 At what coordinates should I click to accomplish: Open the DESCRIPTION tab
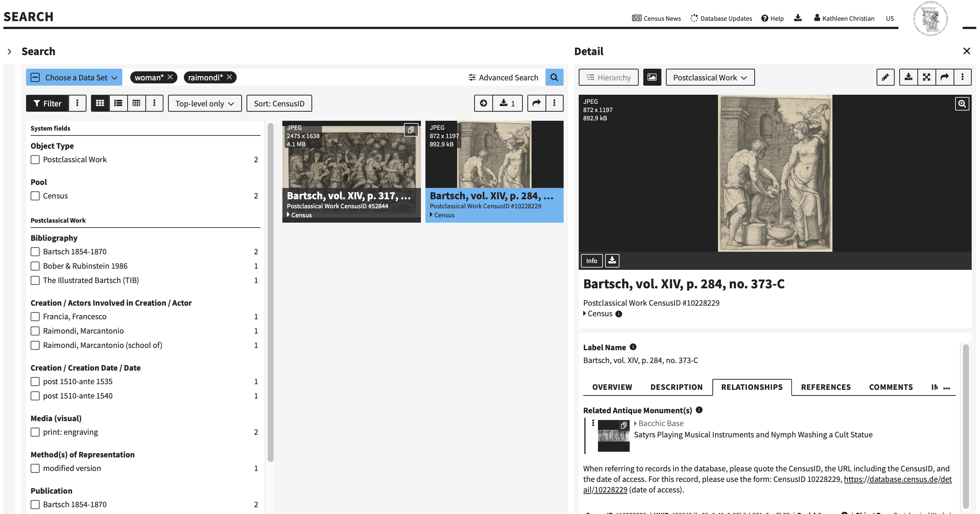click(676, 387)
